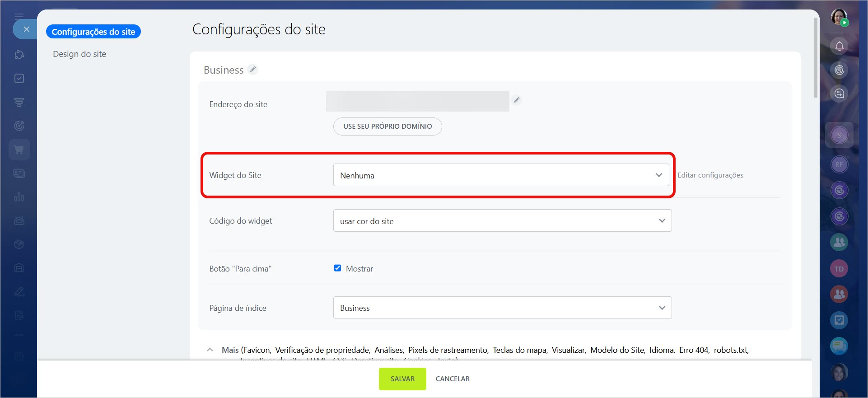The width and height of the screenshot is (868, 398).
Task: Click the Editar configurações link
Action: point(710,175)
